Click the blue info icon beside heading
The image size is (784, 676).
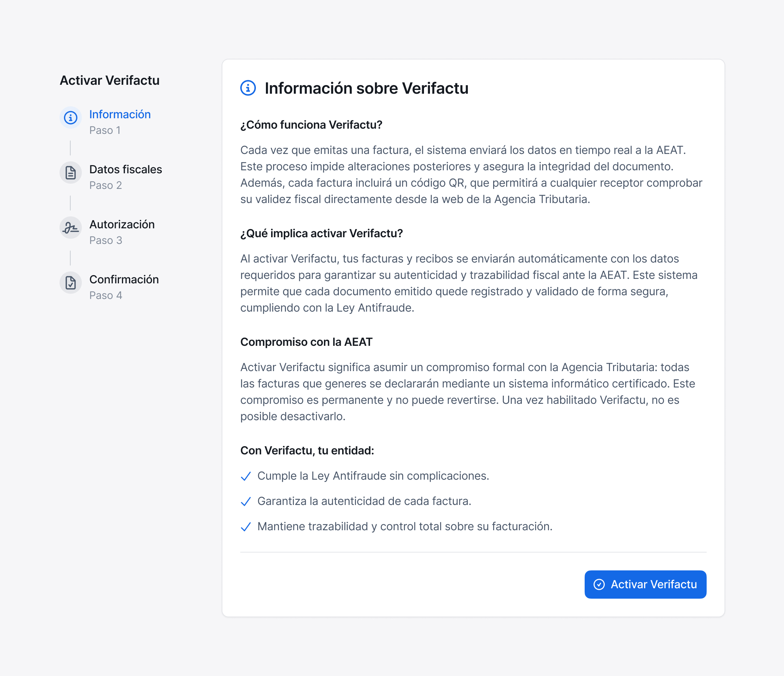[x=248, y=88]
